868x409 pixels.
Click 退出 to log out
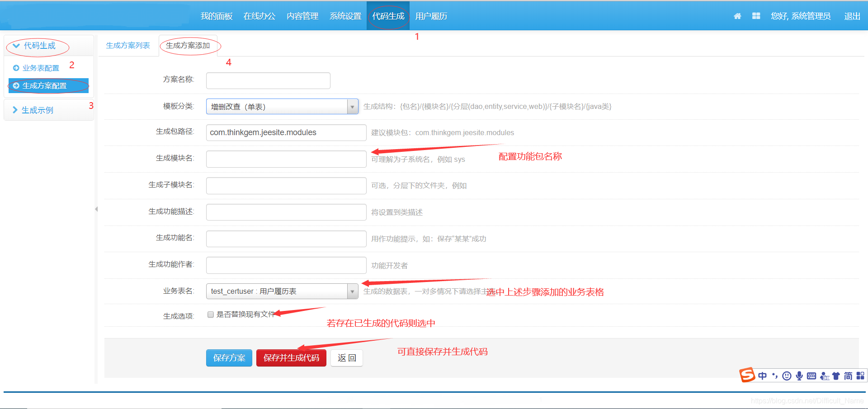coord(852,16)
